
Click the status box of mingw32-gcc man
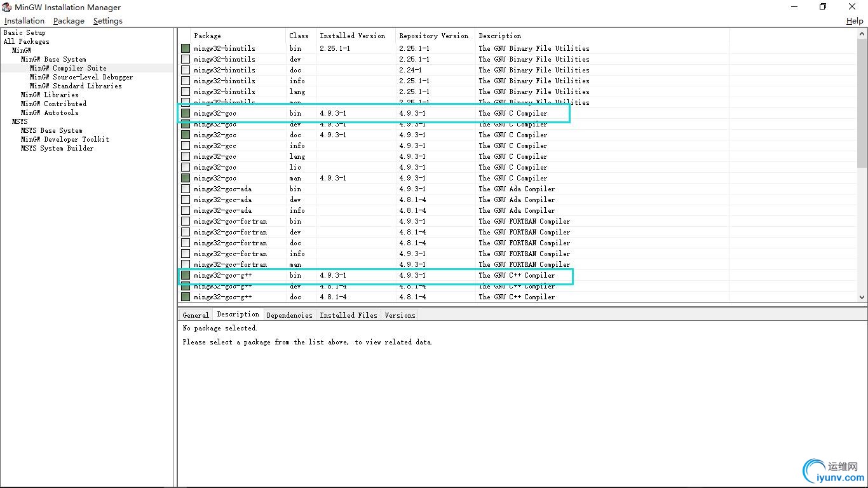[x=186, y=178]
